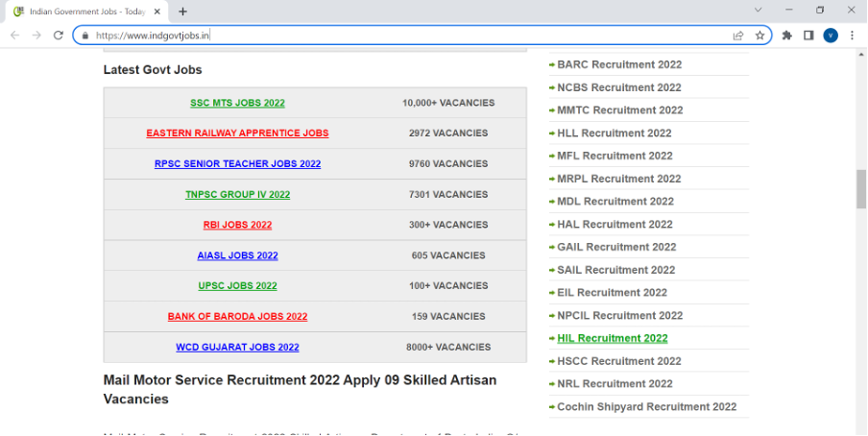Bookmark this page with the star icon

pyautogui.click(x=759, y=36)
